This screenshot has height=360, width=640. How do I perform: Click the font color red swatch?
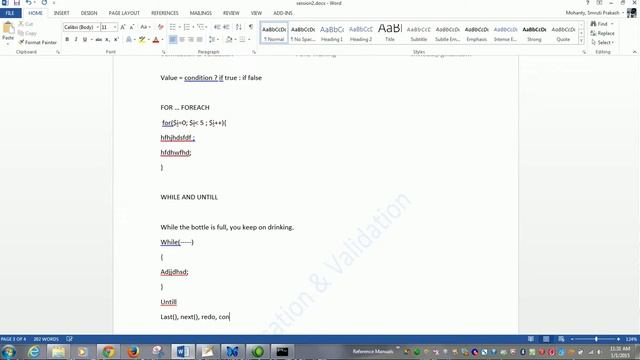pyautogui.click(x=156, y=40)
